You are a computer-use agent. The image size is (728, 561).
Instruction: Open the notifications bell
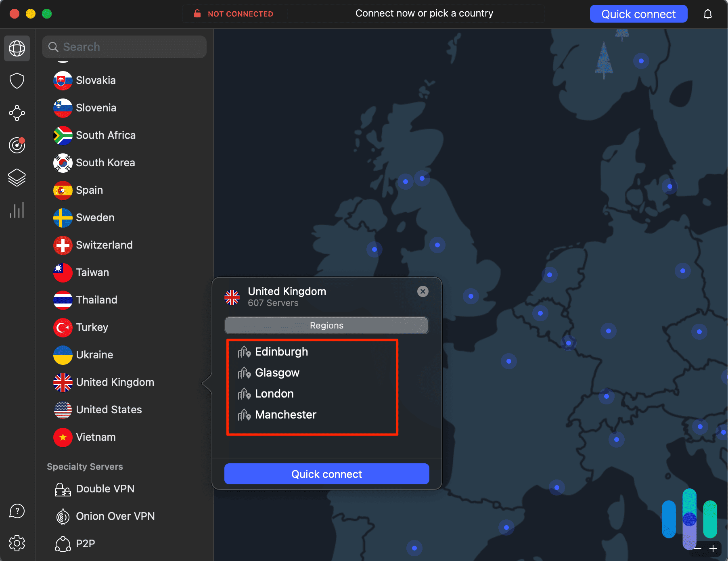pos(708,13)
